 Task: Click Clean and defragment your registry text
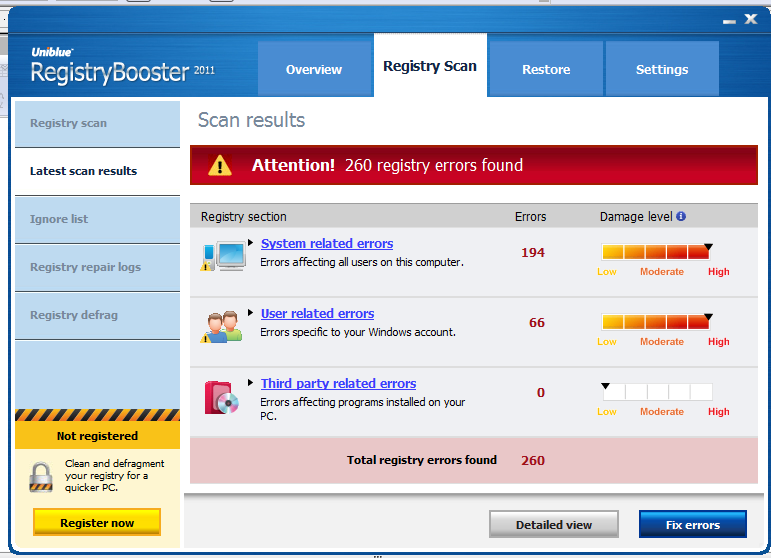click(114, 475)
